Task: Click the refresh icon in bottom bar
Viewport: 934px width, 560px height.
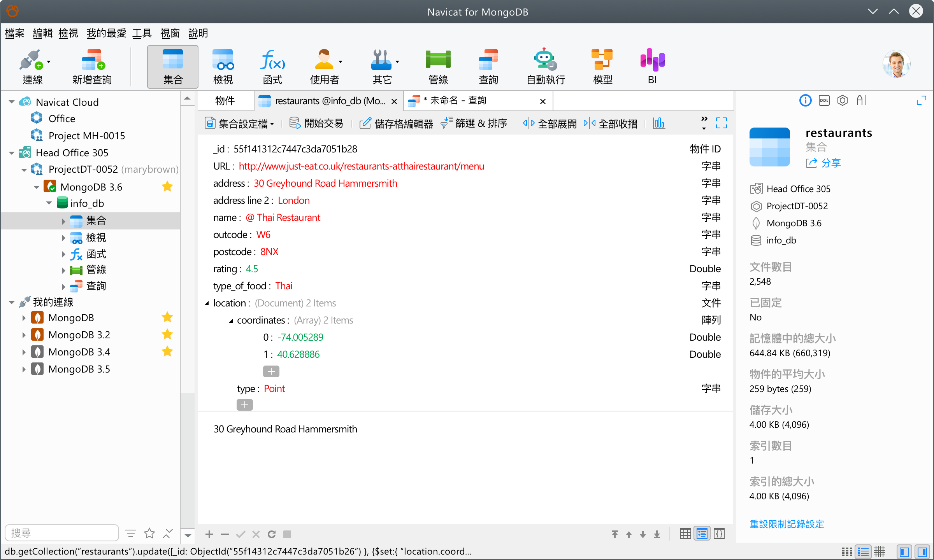Action: coord(272,534)
